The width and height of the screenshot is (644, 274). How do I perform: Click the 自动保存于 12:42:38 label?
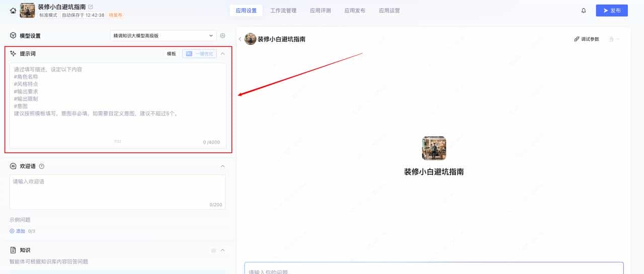pos(83,16)
